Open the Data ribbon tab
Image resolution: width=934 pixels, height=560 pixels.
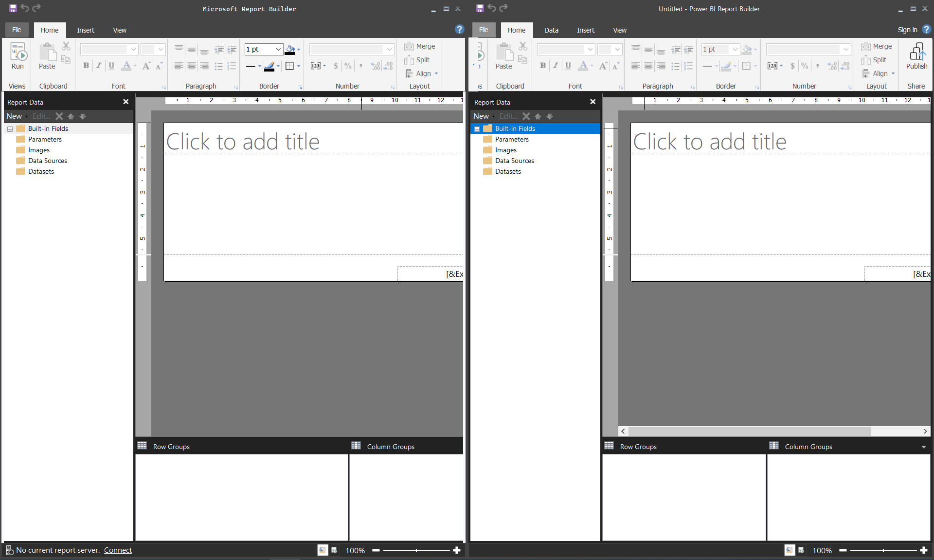551,30
